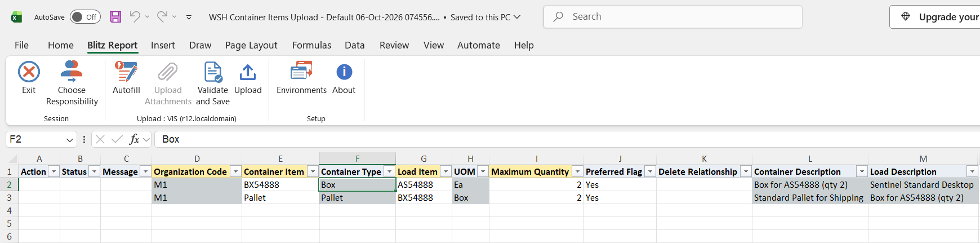The width and height of the screenshot is (980, 243).
Task: Select the Box for AS54888 (qty 2) cell in Container Description
Action: pyautogui.click(x=810, y=185)
